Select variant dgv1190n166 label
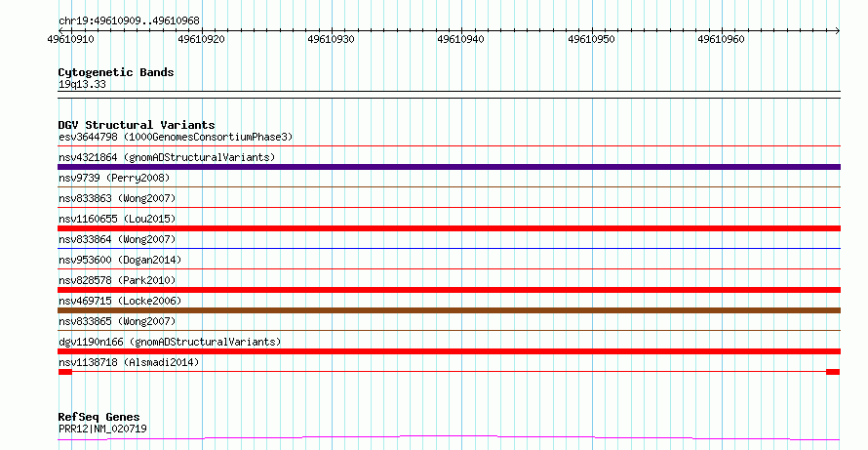Screen dimensions: 868x450 (x=170, y=342)
